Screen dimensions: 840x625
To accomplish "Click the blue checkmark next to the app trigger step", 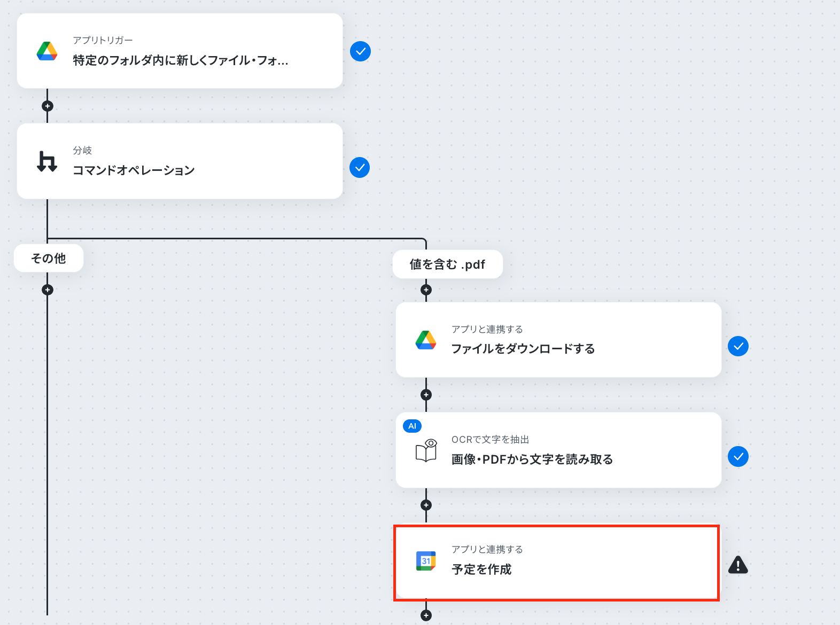I will (x=361, y=51).
